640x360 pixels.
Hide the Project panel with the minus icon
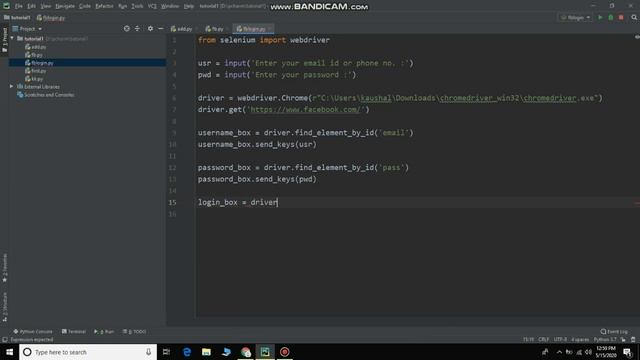(161, 29)
